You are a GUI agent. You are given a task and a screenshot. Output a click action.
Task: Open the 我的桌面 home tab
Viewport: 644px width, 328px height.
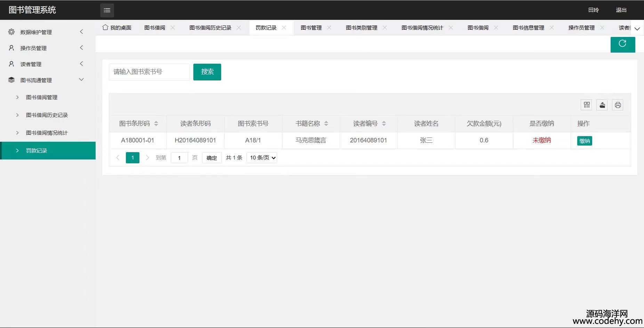[117, 28]
